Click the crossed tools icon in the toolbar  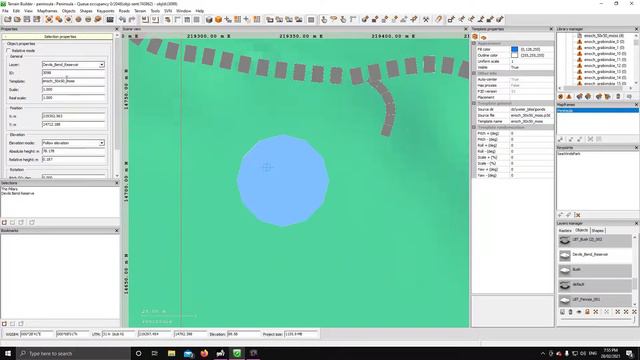point(426,19)
